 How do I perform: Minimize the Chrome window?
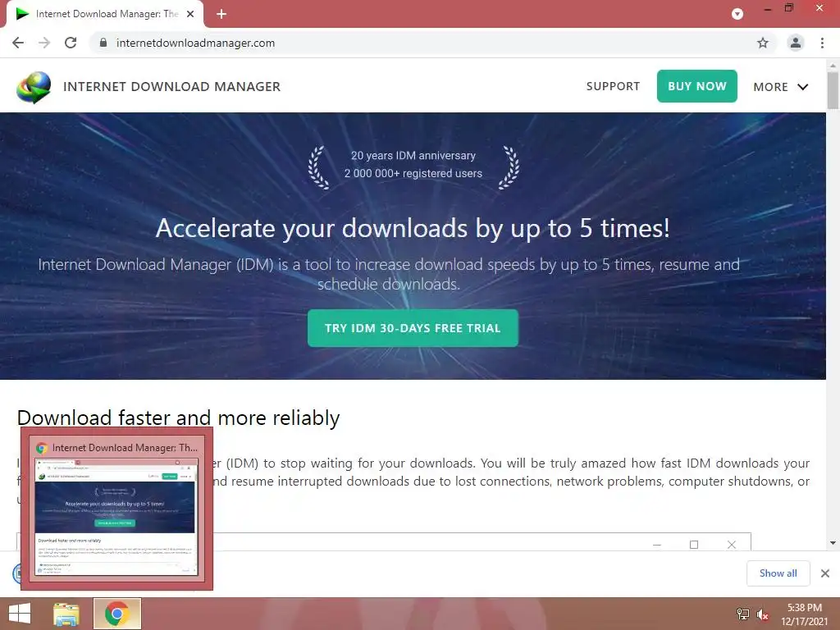pos(768,9)
